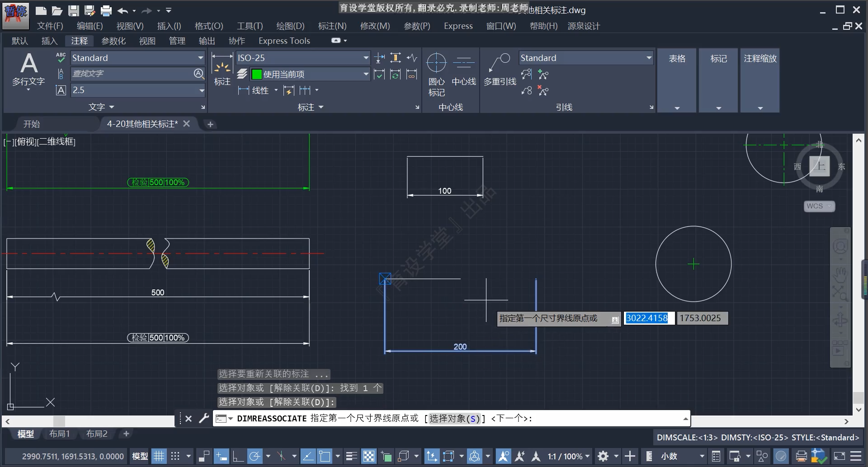Click the 标记 panel button
868x467 pixels.
coord(718,80)
